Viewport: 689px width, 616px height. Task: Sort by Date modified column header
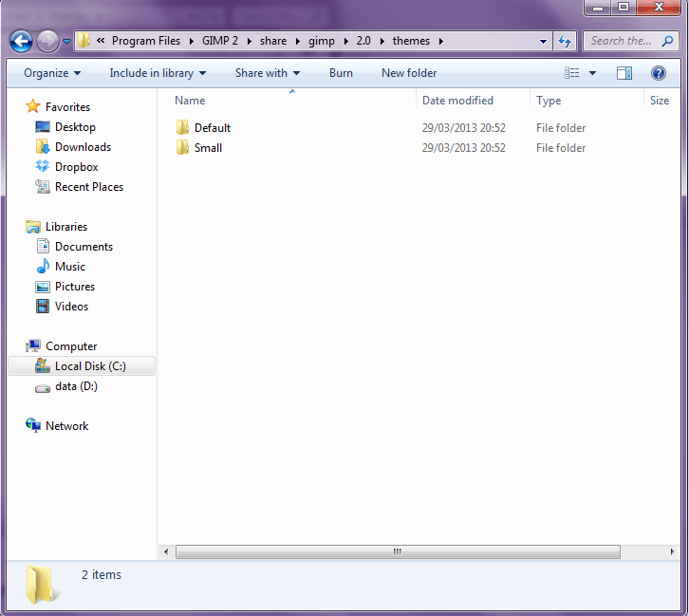457,101
